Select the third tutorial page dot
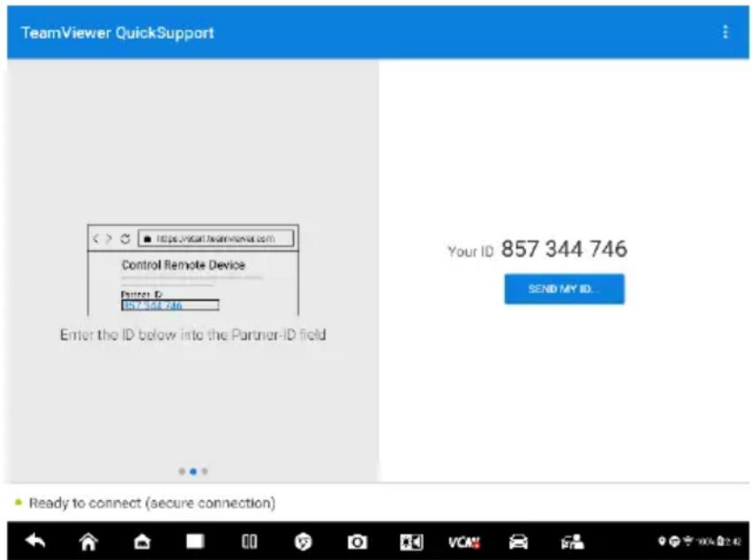The height and width of the screenshot is (560, 751). point(205,472)
